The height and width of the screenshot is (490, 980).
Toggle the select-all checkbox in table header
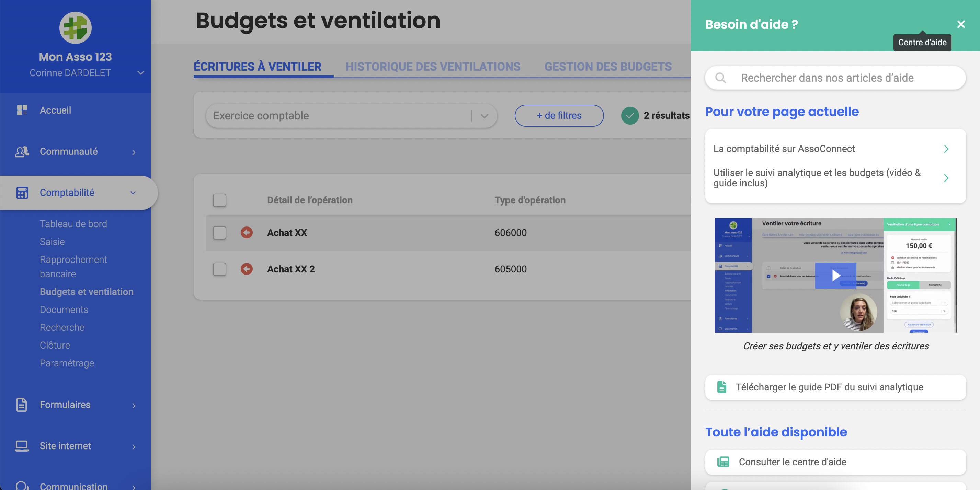pyautogui.click(x=219, y=200)
